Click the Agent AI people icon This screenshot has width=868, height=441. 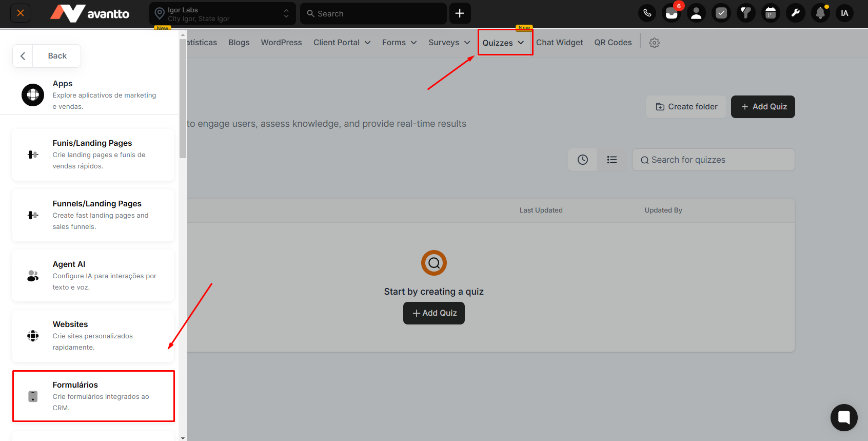(33, 276)
